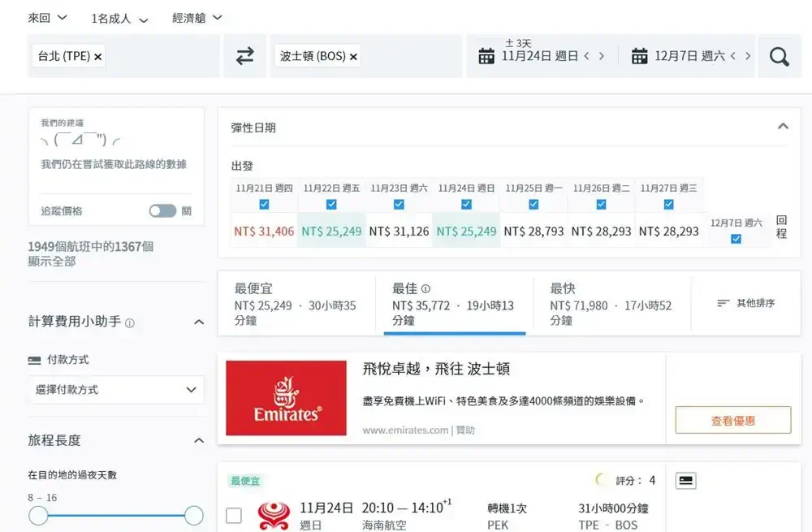Swap origin and destination with arrows icon
812x532 pixels.
pos(245,56)
